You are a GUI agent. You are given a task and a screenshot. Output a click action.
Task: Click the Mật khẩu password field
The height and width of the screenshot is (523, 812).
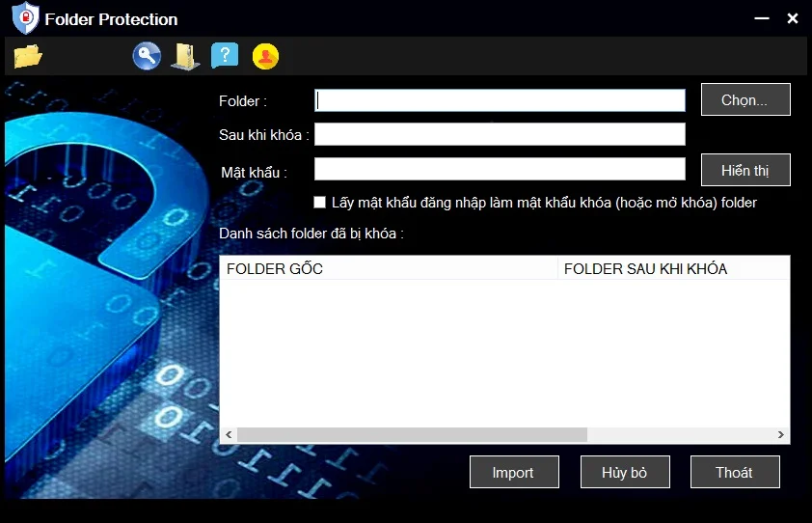[x=500, y=169]
